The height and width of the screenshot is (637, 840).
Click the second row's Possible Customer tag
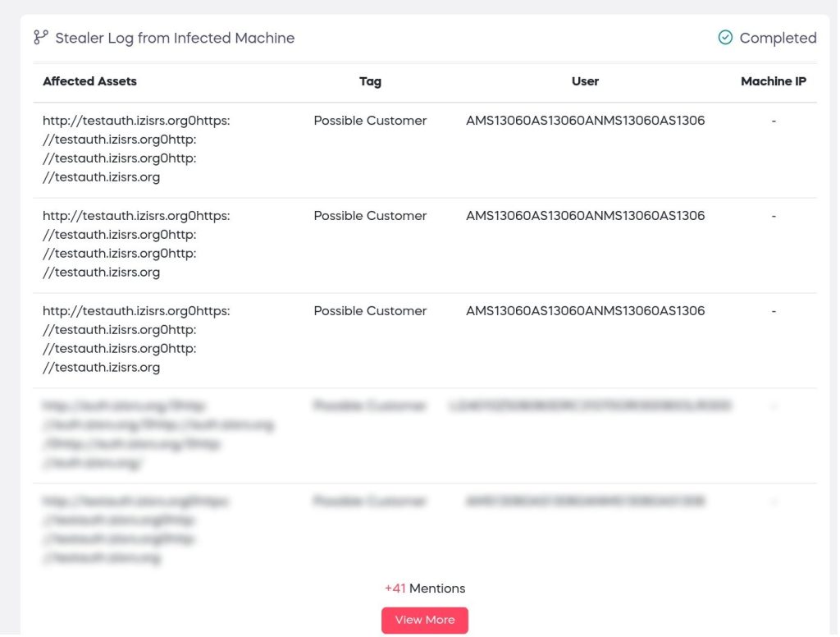(x=370, y=216)
